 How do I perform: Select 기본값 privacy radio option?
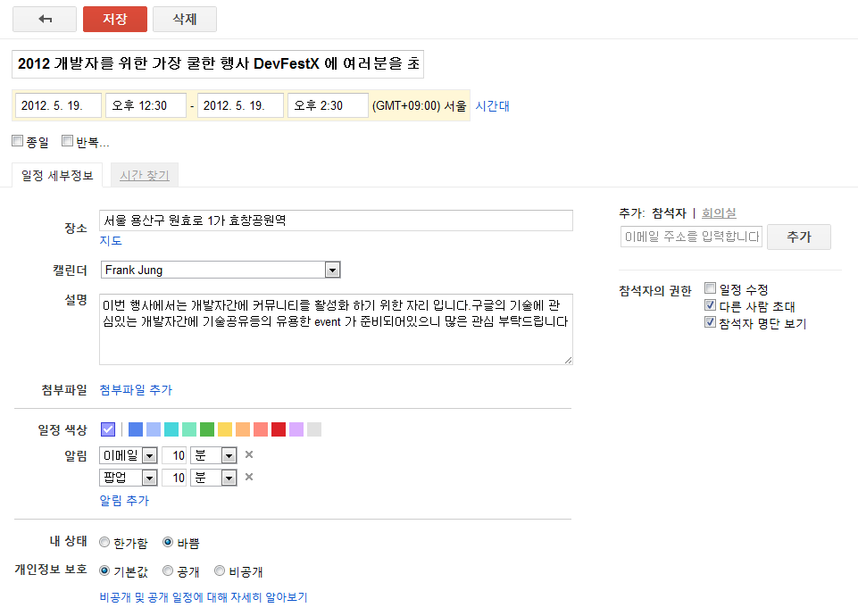tap(104, 570)
